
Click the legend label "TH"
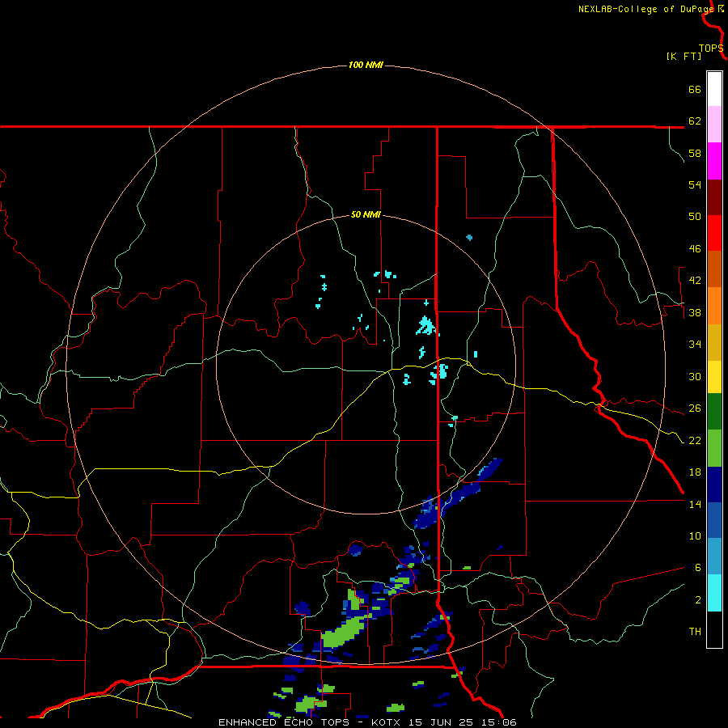[x=695, y=632]
